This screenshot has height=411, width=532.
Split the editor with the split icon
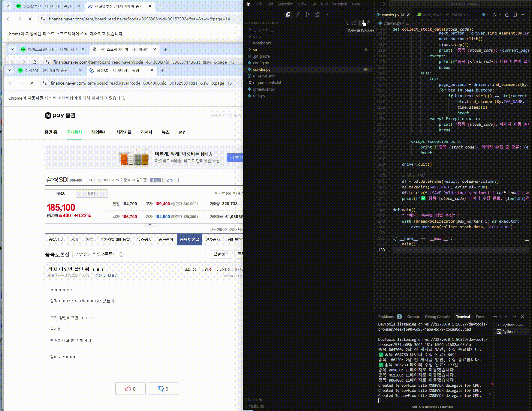pos(515,14)
